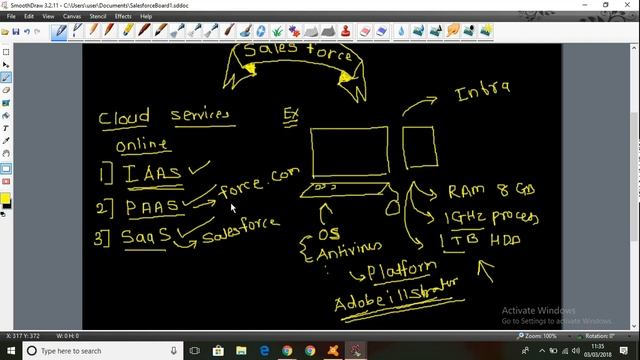This screenshot has height=360, width=640.
Task: Click the volume speaker tray icon
Action: [576, 351]
